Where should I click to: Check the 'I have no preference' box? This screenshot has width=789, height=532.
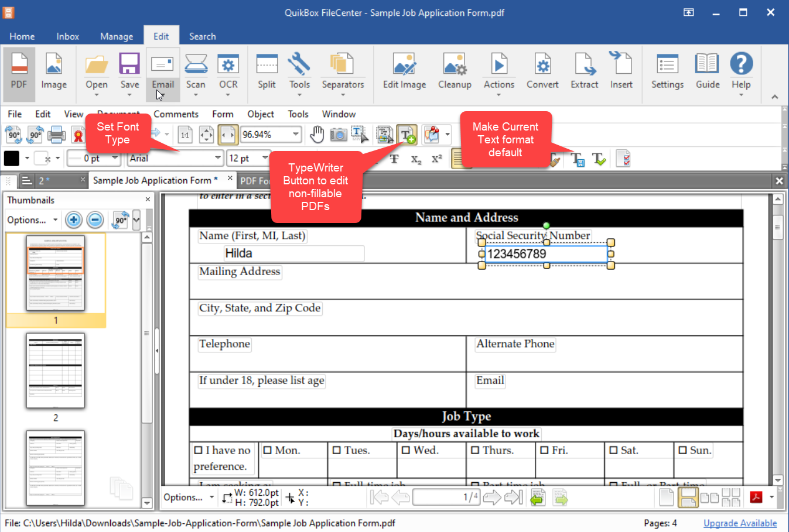199,450
